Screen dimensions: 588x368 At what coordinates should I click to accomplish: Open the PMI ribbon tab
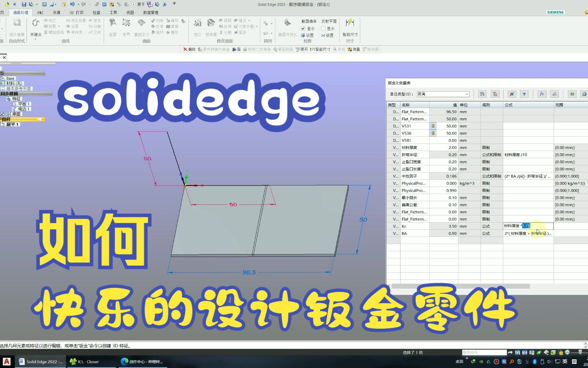click(40, 12)
